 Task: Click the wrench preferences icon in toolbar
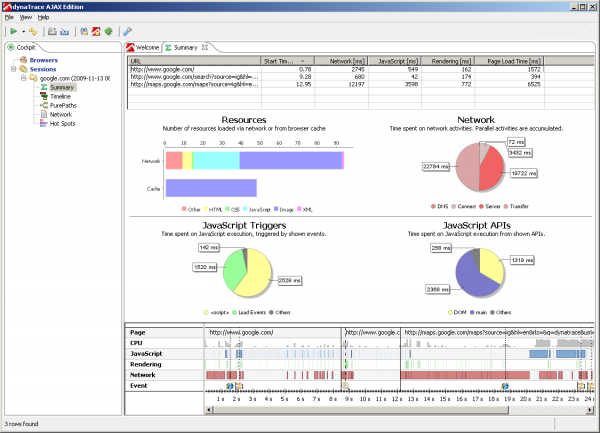tap(127, 31)
